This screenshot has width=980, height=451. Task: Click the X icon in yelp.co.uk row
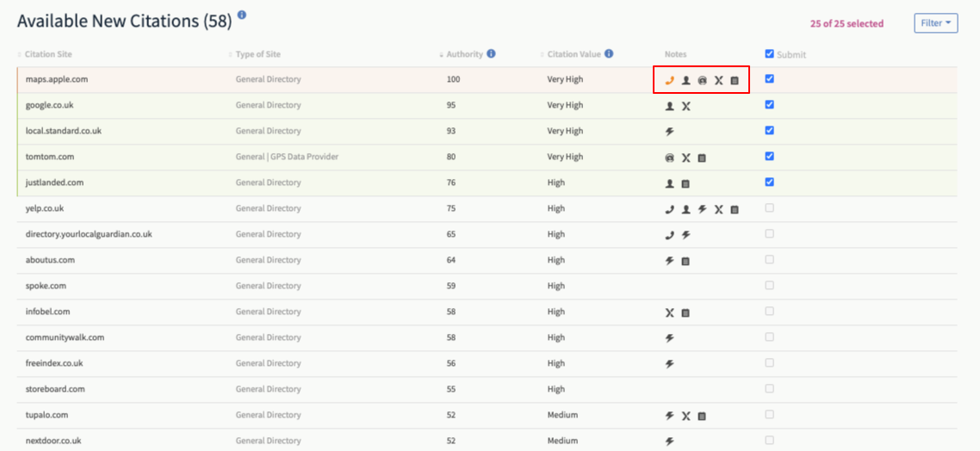[x=718, y=209]
